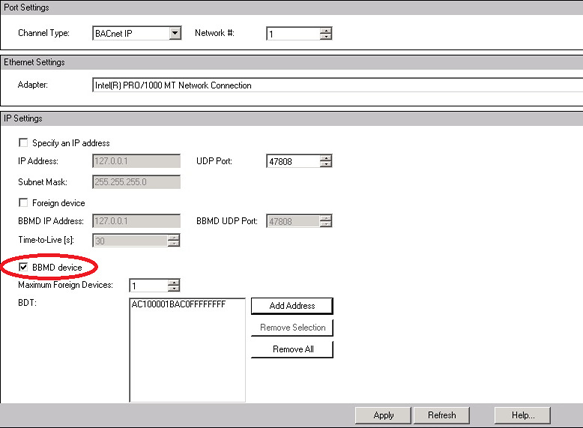This screenshot has height=428, width=583.
Task: Uncheck the BBMD device checkbox
Action: [x=23, y=267]
